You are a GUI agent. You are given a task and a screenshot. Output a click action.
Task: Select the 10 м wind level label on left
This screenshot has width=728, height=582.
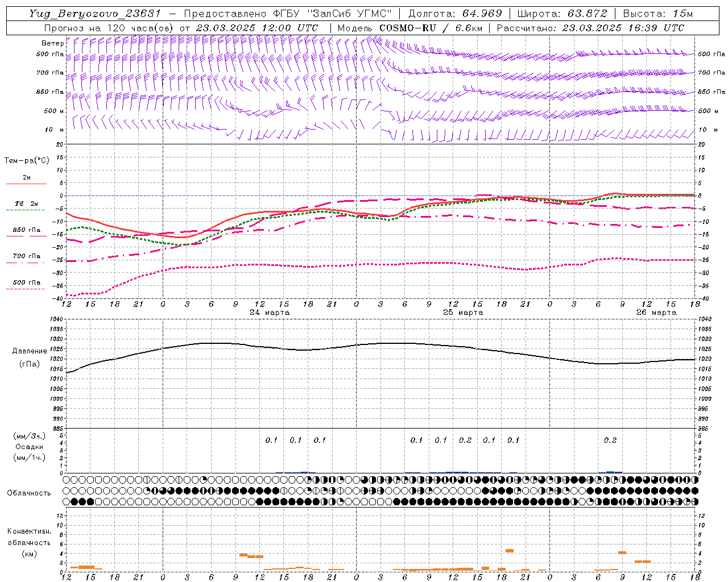click(55, 130)
